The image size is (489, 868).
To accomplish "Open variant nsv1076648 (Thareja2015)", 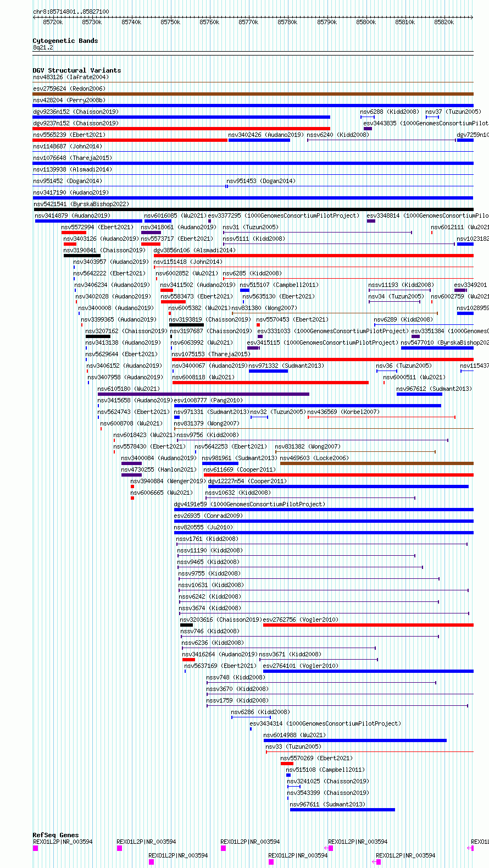I will tap(73, 158).
